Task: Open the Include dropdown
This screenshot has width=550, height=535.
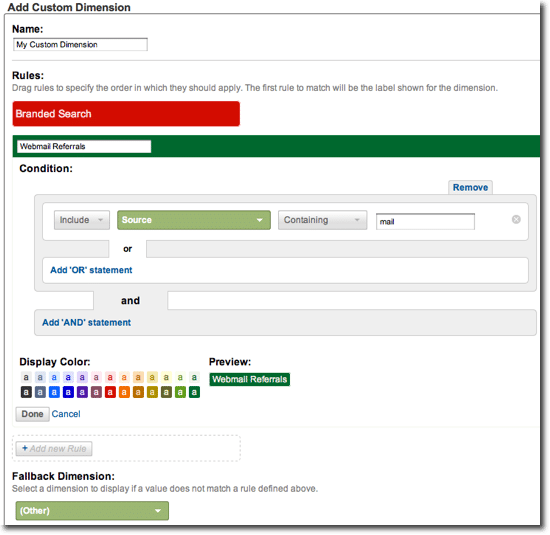Action: tap(82, 220)
